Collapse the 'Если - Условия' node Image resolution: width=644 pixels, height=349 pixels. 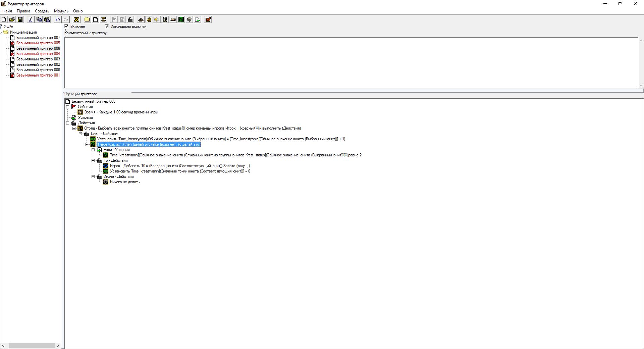click(93, 150)
